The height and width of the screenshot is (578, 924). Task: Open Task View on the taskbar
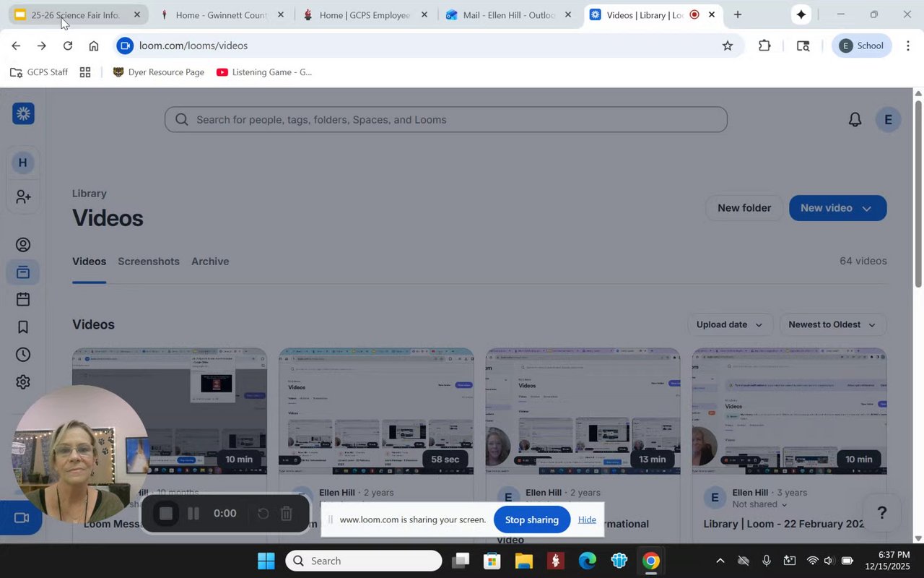[460, 561]
